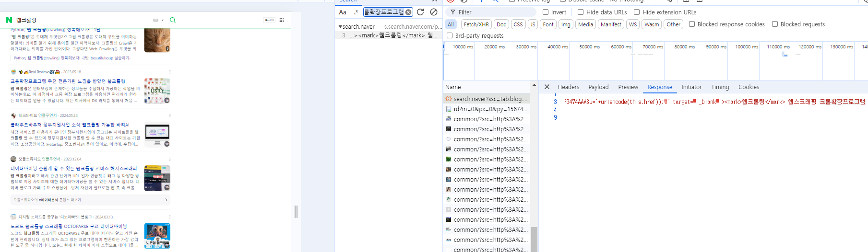Filter requests by Doc type
This screenshot has height=252, width=868.
click(x=501, y=24)
